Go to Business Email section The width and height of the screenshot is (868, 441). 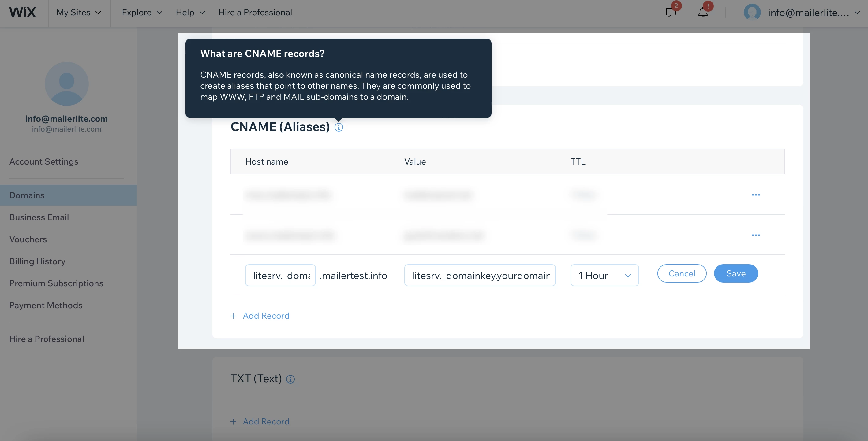[x=39, y=217]
